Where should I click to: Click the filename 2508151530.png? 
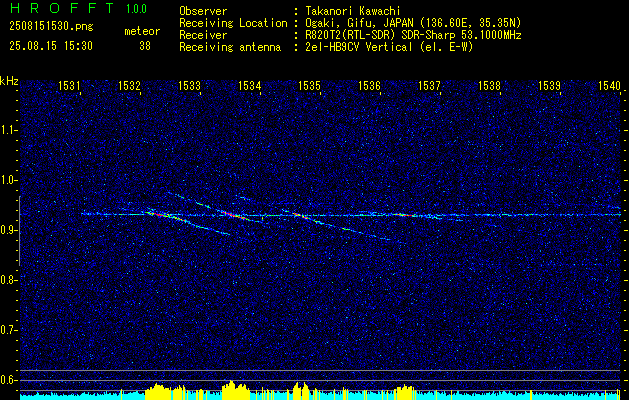click(51, 27)
